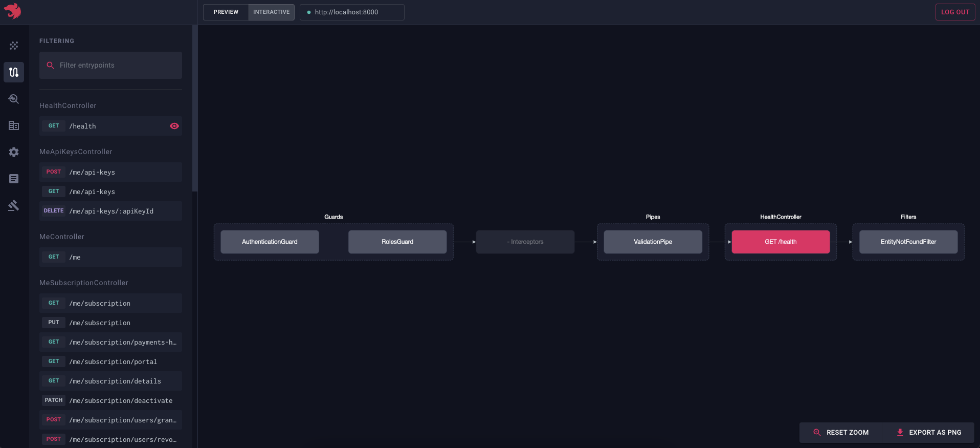Image resolution: width=980 pixels, height=448 pixels.
Task: Toggle eye visibility on GET /health
Action: pos(174,126)
